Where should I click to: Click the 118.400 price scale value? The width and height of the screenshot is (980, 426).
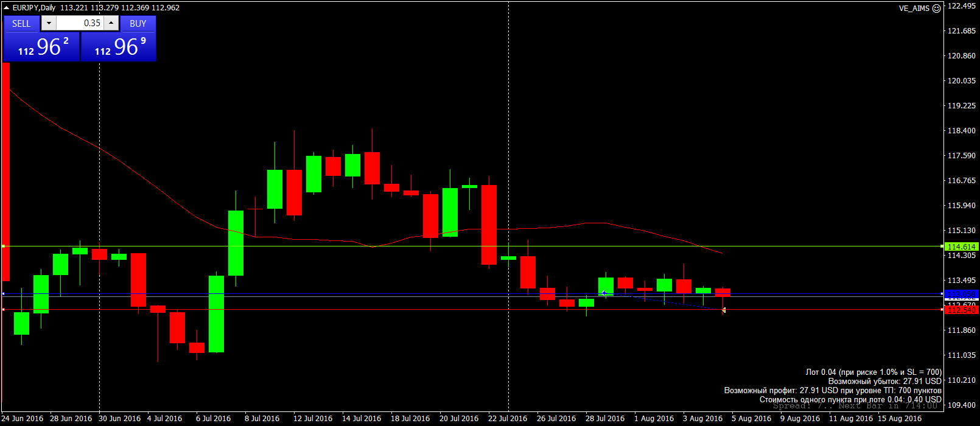962,130
